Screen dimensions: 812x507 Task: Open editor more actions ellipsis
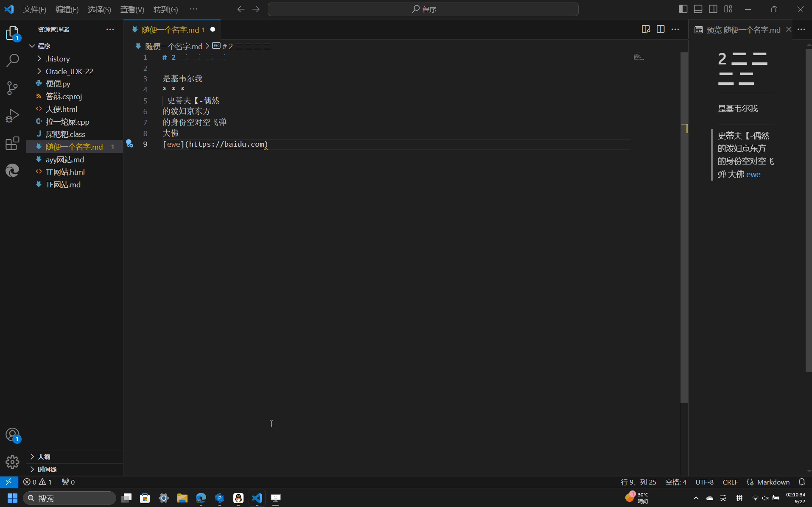point(675,29)
